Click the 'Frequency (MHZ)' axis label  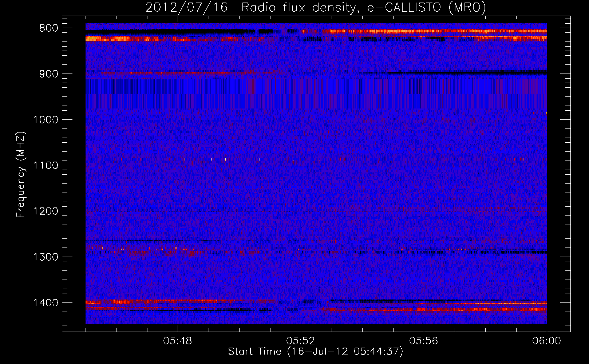[21, 175]
